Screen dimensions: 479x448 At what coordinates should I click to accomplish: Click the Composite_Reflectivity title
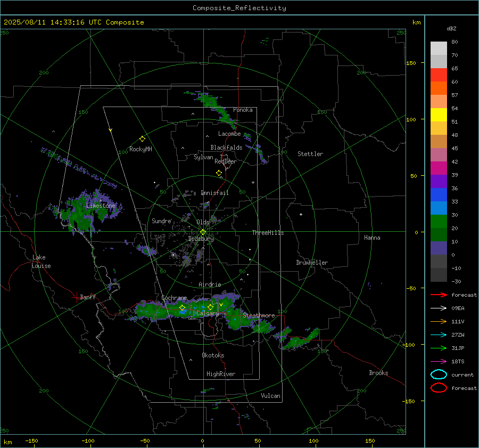[240, 7]
